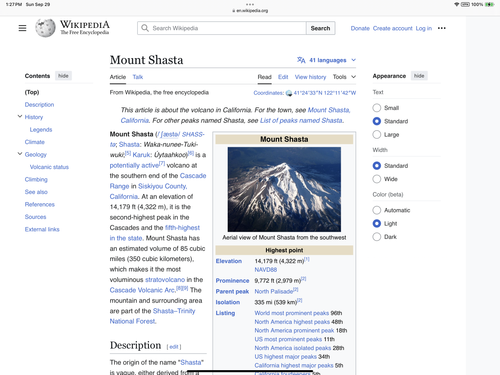The image size is (500, 375).
Task: Open the potentially active link
Action: pyautogui.click(x=134, y=165)
